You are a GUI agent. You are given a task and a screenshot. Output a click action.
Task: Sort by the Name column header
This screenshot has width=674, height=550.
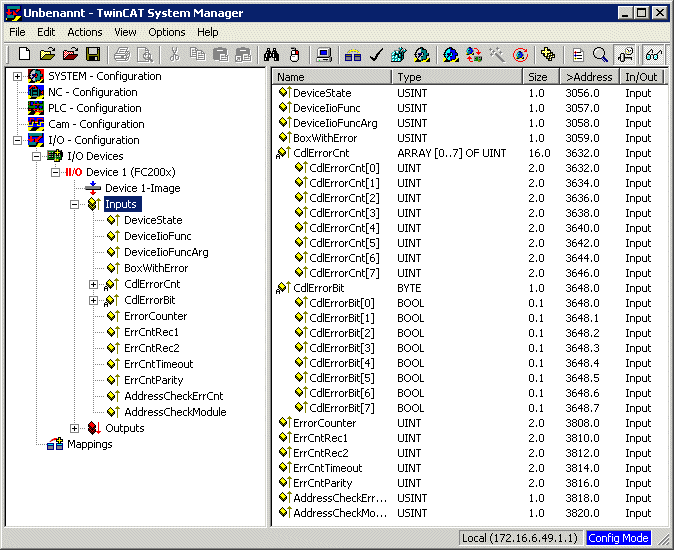click(332, 77)
